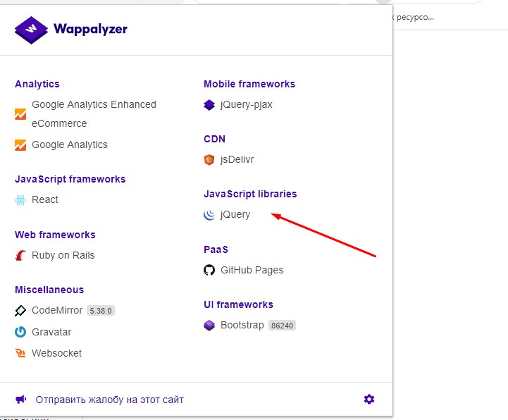Open the UI frameworks category

238,304
